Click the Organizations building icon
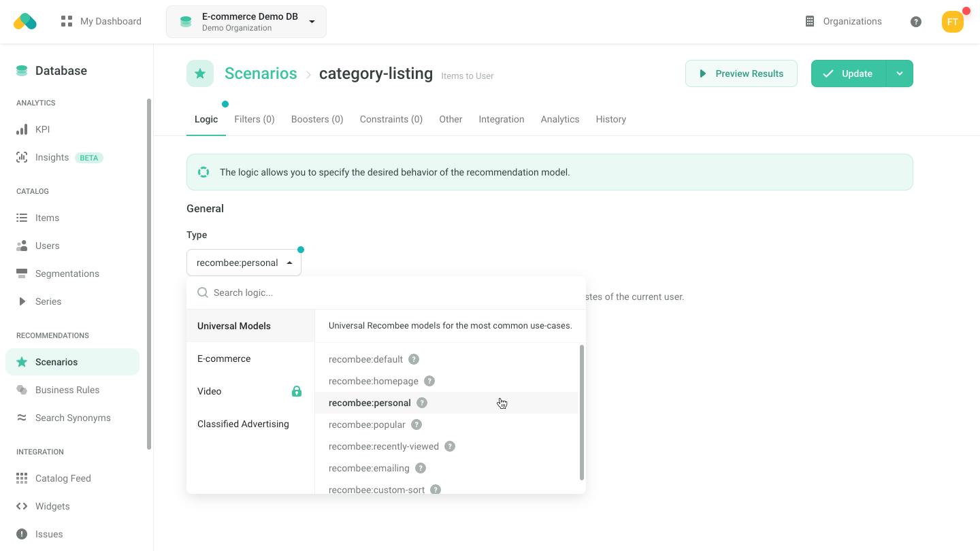Image resolution: width=980 pixels, height=551 pixels. coord(810,21)
